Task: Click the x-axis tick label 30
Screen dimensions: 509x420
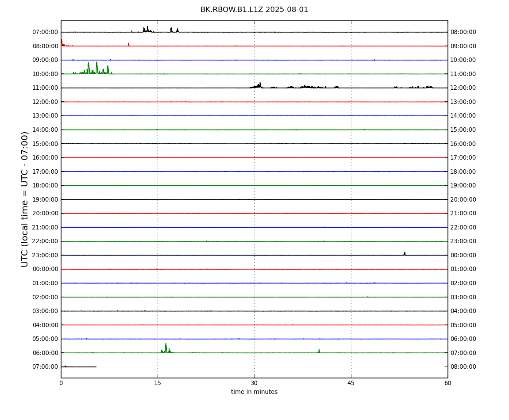Action: (x=254, y=383)
